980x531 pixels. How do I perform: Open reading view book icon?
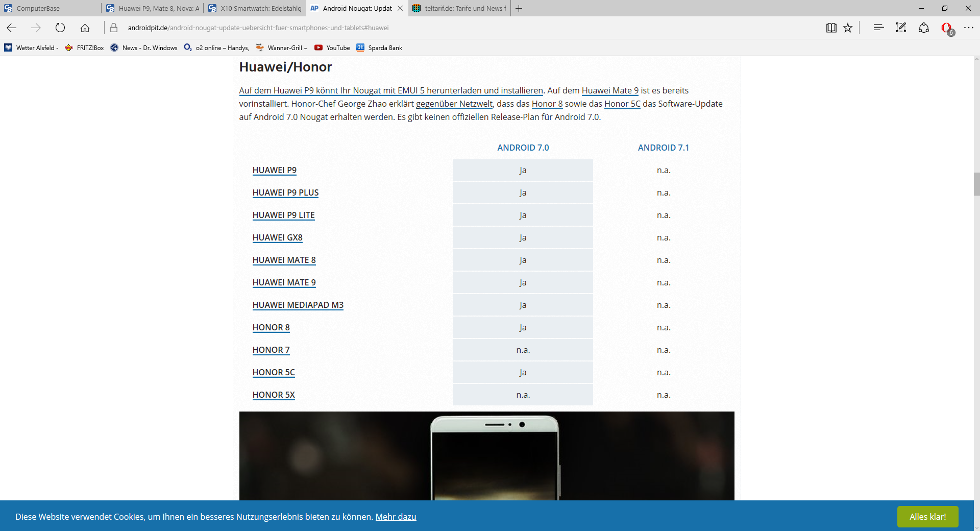(x=831, y=28)
